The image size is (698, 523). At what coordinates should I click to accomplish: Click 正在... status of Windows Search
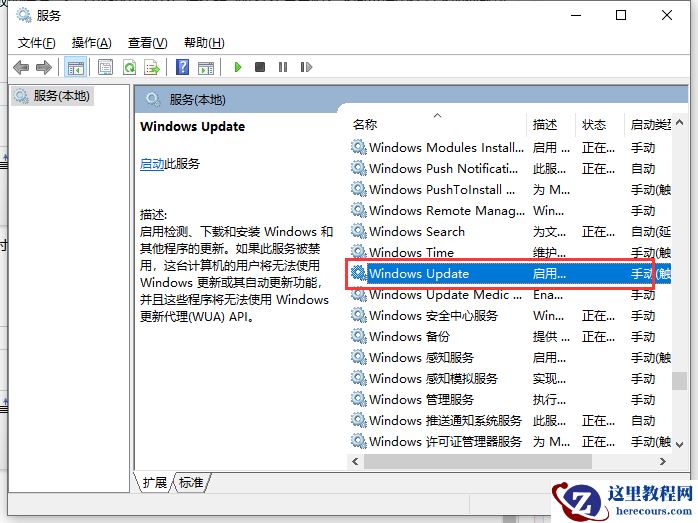point(598,231)
